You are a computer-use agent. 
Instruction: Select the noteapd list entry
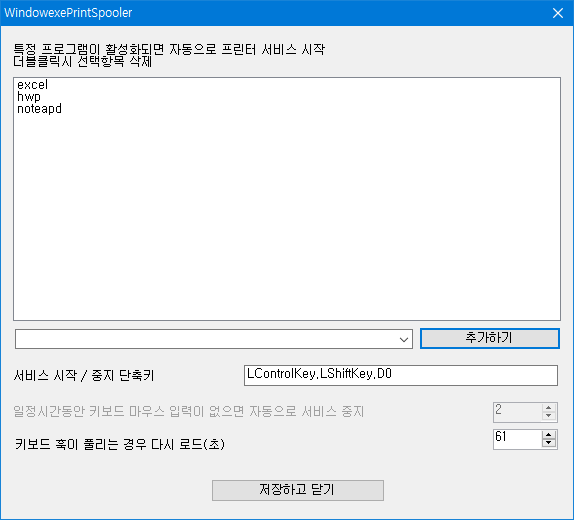coord(39,109)
